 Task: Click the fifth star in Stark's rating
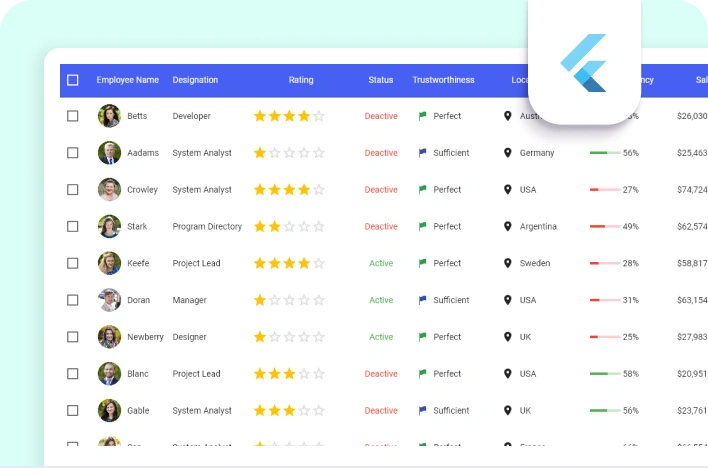[x=319, y=227]
